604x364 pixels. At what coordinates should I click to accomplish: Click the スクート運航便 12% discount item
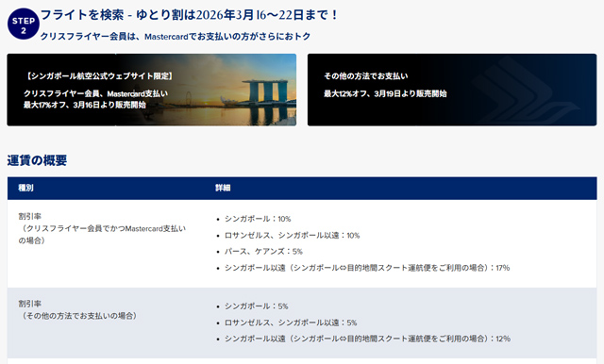click(x=367, y=339)
